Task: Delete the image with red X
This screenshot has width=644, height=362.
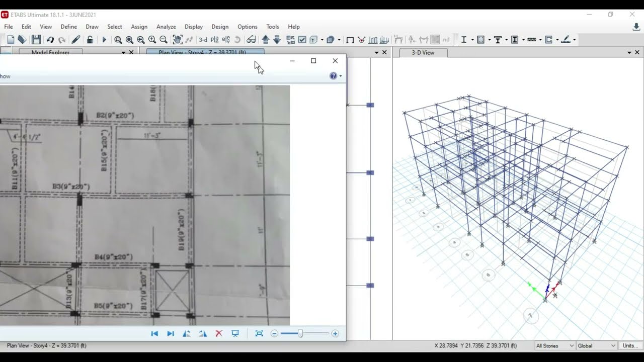Action: 219,333
